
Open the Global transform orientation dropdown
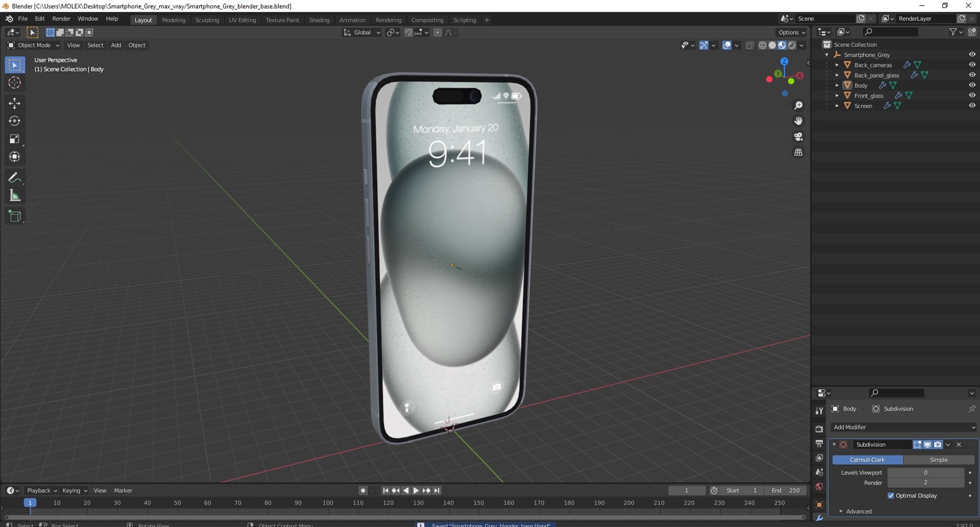362,33
